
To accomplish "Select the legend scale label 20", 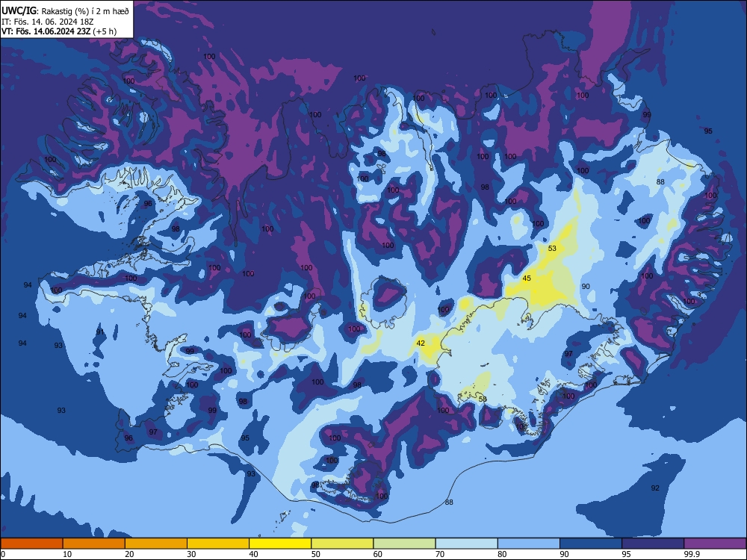I will (x=129, y=554).
